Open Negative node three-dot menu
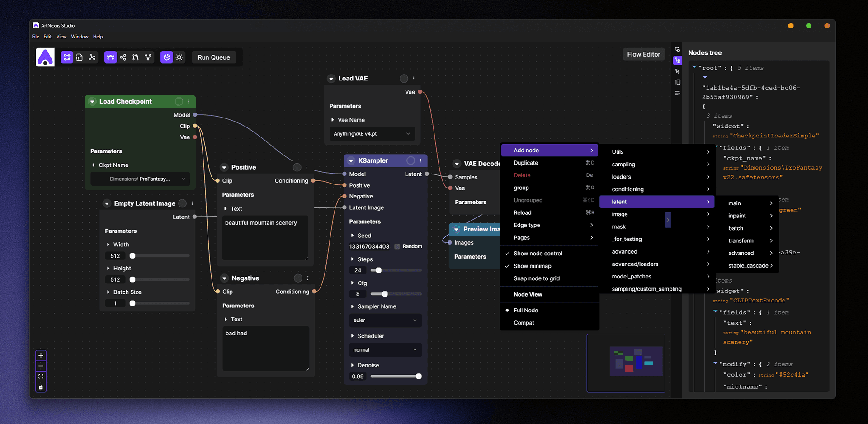The image size is (868, 424). (x=308, y=278)
